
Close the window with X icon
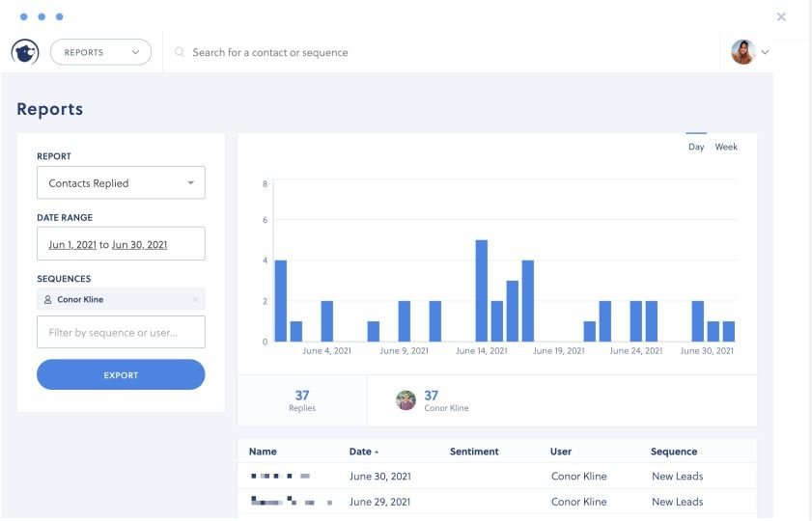point(781,17)
